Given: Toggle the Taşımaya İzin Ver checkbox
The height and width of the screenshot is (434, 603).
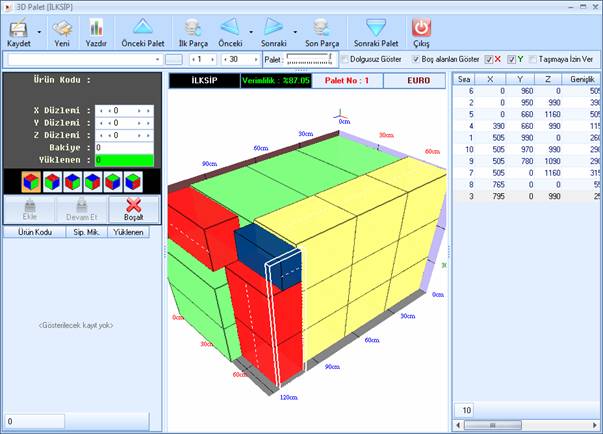Looking at the screenshot, I should coord(533,60).
